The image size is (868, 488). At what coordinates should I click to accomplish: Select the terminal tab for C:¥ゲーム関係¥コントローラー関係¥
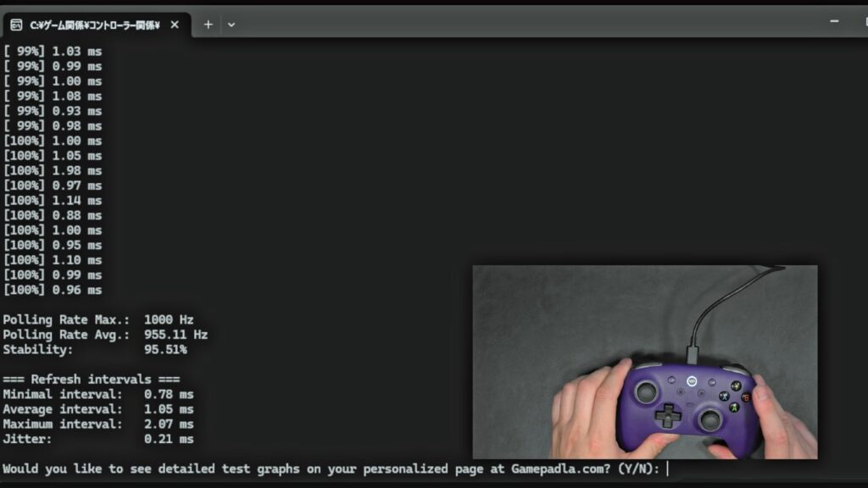[97, 25]
